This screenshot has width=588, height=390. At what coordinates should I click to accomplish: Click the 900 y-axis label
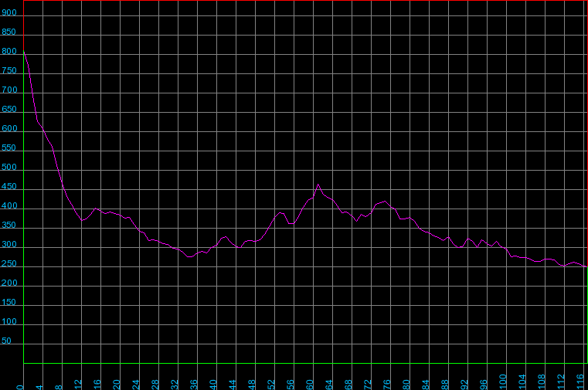coord(9,12)
